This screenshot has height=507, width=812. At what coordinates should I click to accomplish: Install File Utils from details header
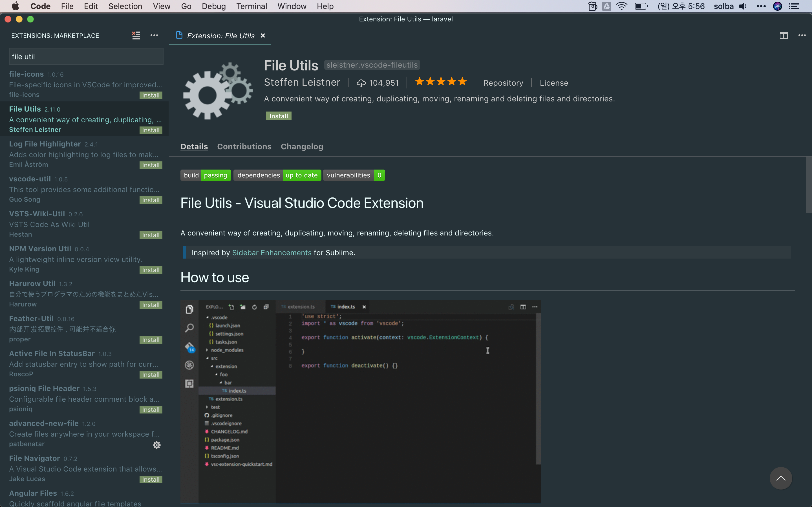279,116
